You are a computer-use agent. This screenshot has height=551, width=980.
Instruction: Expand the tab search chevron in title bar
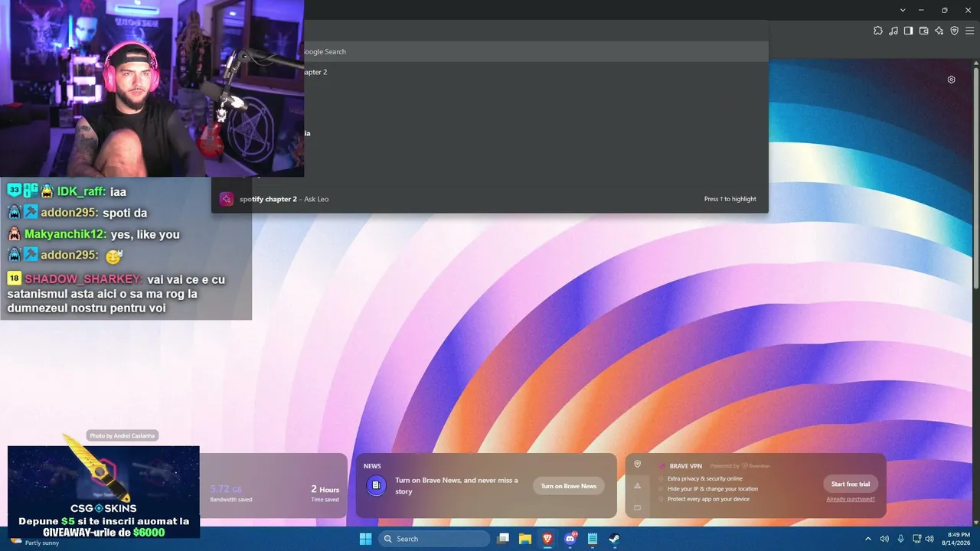point(903,10)
